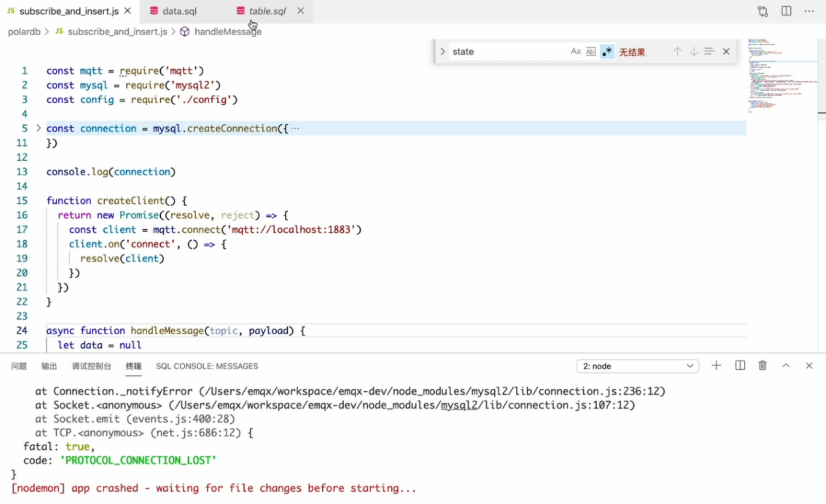Open the 调试控制台 panel tab
The height and width of the screenshot is (504, 826).
[91, 366]
